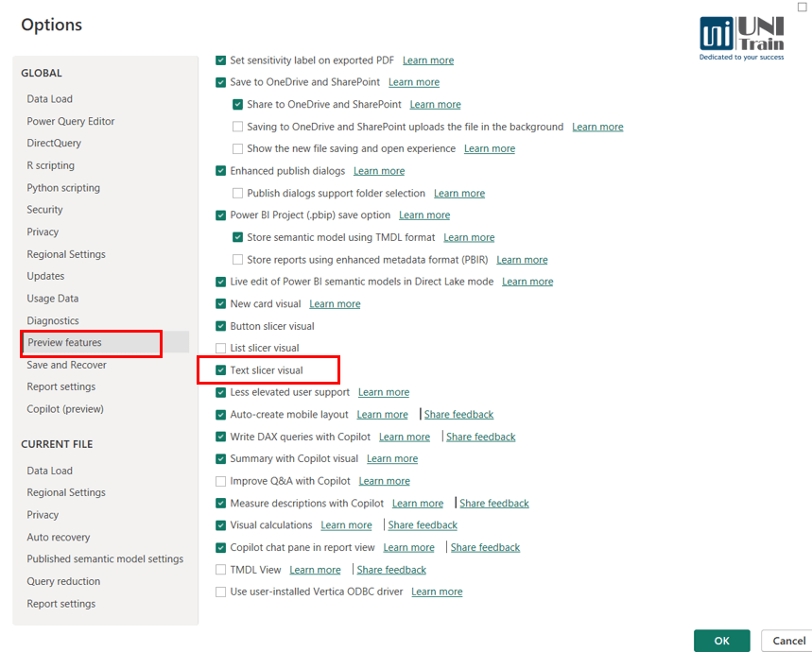Toggle Visual calculations checkbox
The height and width of the screenshot is (652, 812).
(x=220, y=525)
